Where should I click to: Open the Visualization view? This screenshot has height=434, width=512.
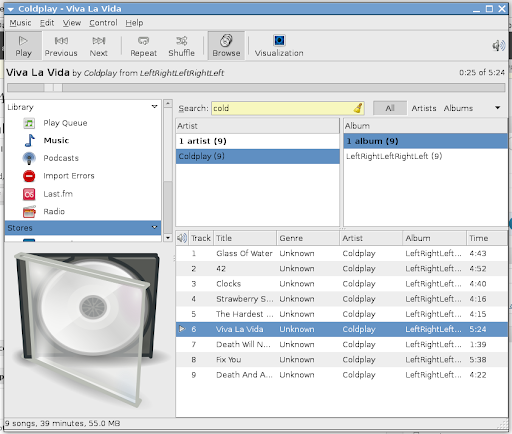[279, 46]
